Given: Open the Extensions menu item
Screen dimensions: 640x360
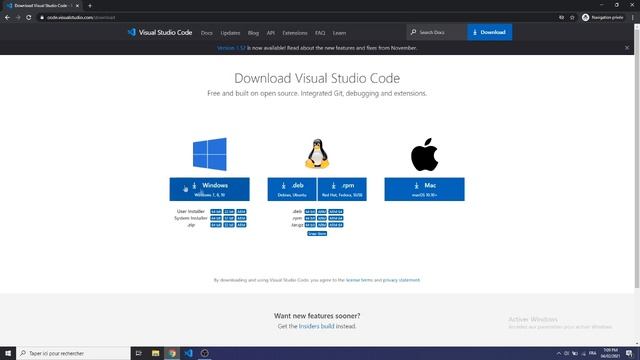Looking at the screenshot, I should pos(295,33).
